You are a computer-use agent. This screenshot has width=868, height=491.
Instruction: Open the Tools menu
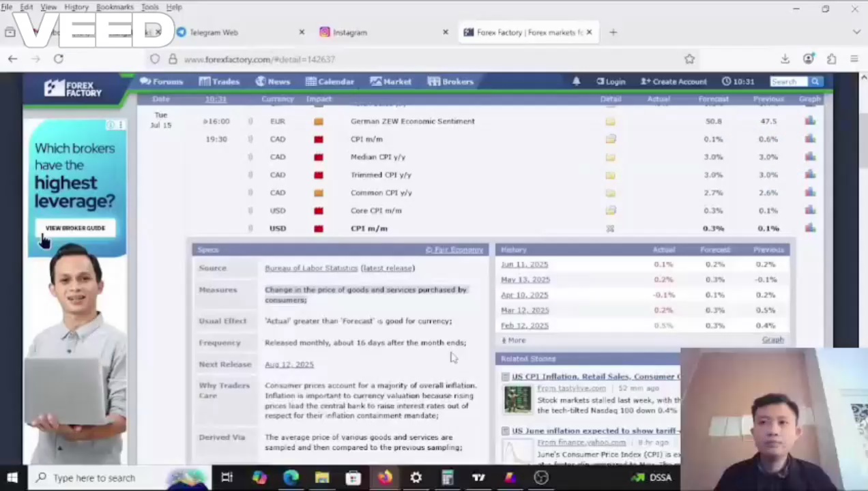tap(149, 7)
